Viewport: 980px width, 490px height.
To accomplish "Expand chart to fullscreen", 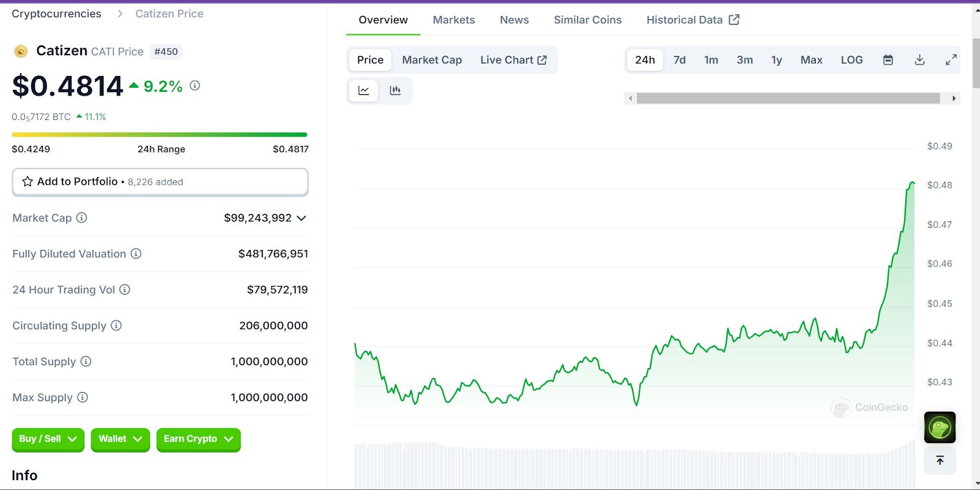I will click(x=951, y=60).
